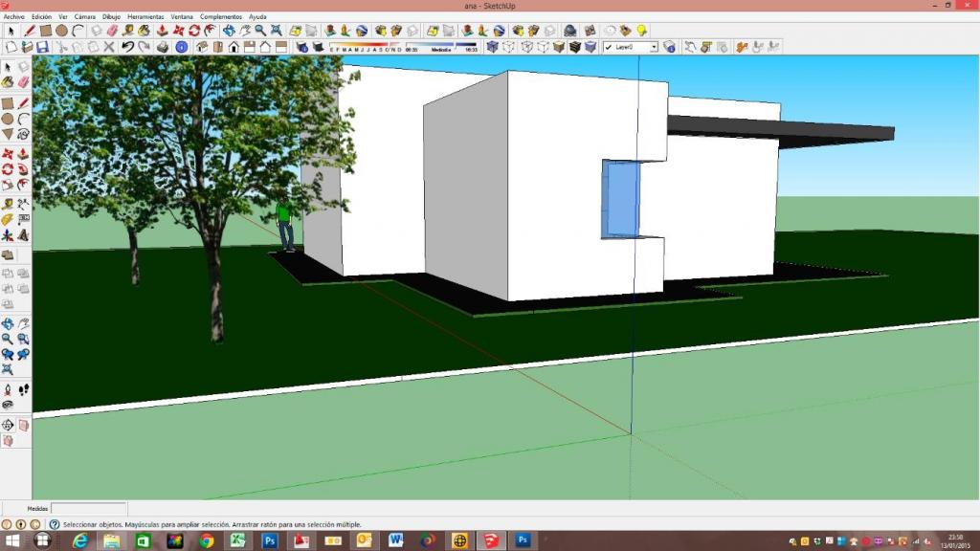
Task: Click the Medidas measurements input box
Action: [88, 509]
